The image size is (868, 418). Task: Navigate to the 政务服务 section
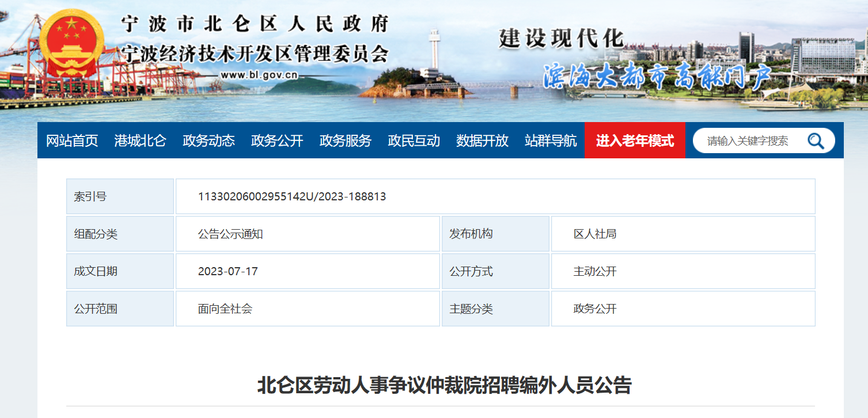[x=345, y=140]
